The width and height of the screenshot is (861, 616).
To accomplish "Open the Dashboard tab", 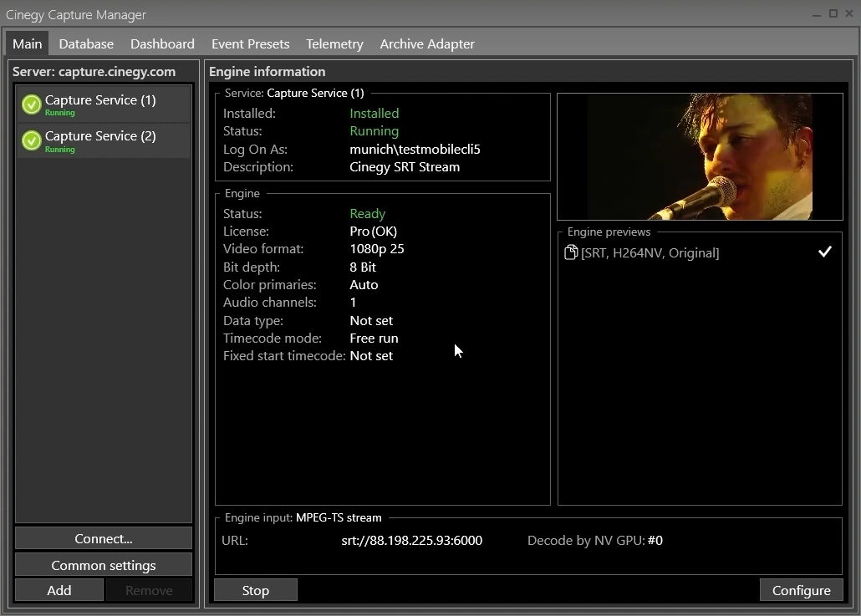I will (162, 44).
